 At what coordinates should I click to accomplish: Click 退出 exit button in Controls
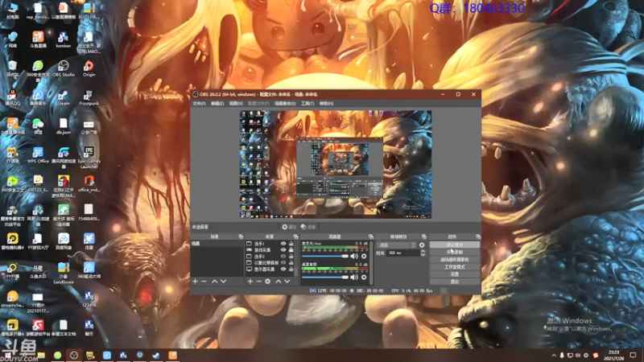[455, 282]
